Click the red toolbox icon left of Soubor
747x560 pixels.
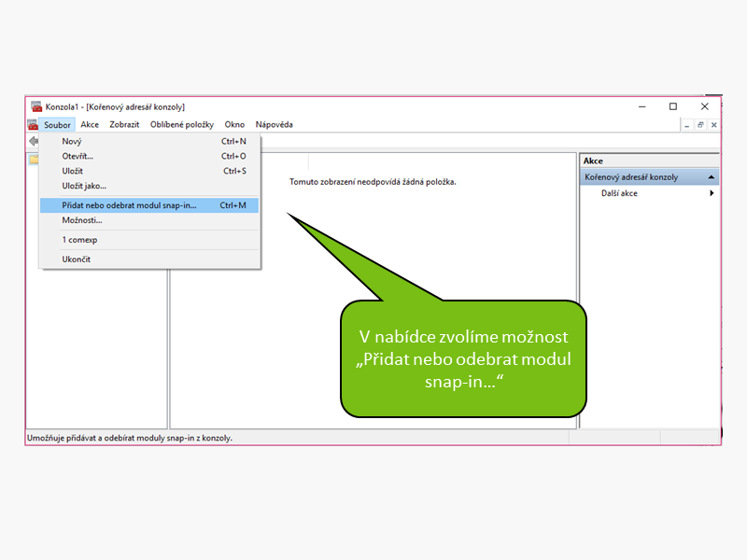click(33, 125)
